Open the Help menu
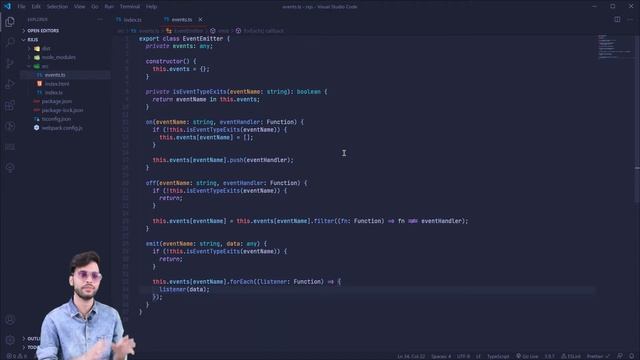The image size is (640, 360). tap(151, 7)
